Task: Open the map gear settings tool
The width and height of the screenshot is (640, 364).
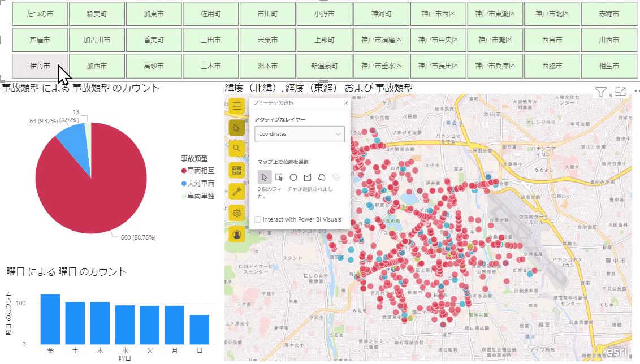Action: click(237, 213)
